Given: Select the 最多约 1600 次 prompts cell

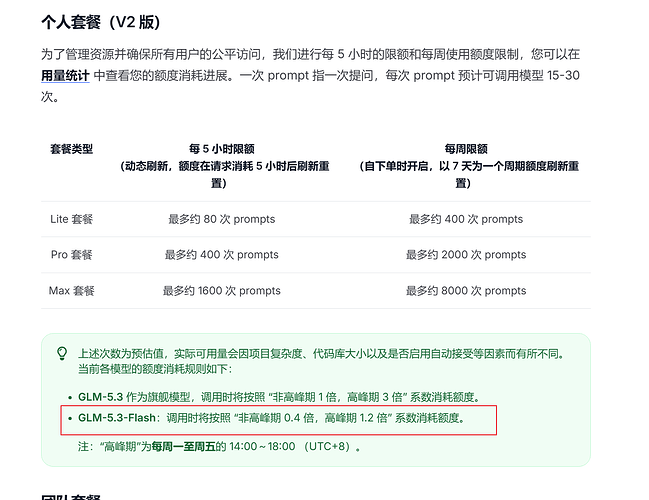Looking at the screenshot, I should point(221,291).
